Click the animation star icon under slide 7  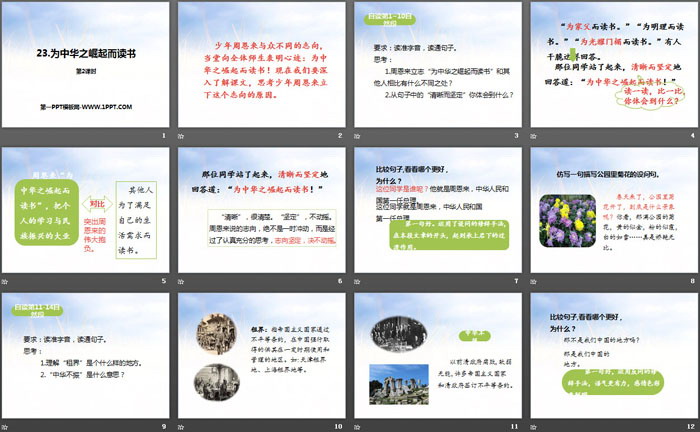click(x=357, y=282)
